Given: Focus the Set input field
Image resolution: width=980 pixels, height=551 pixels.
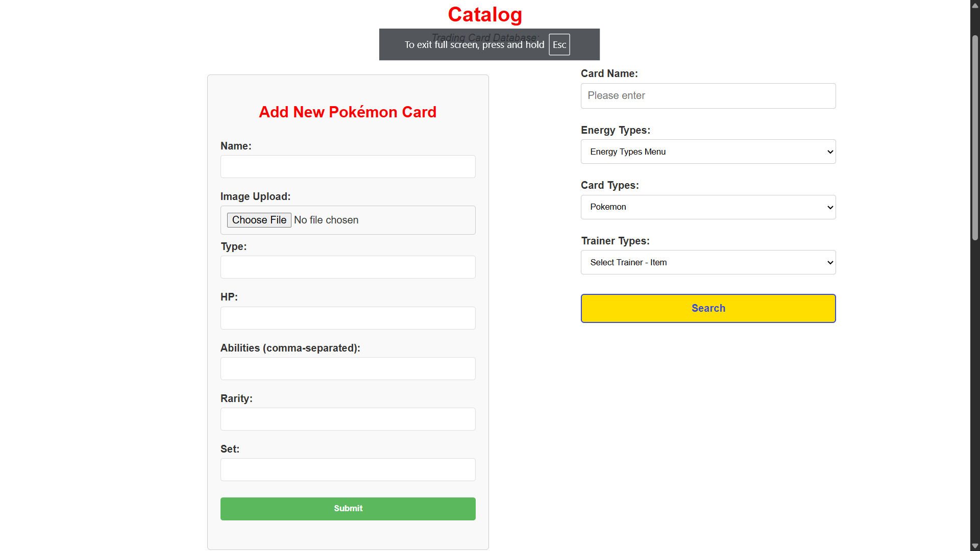Looking at the screenshot, I should (x=348, y=469).
